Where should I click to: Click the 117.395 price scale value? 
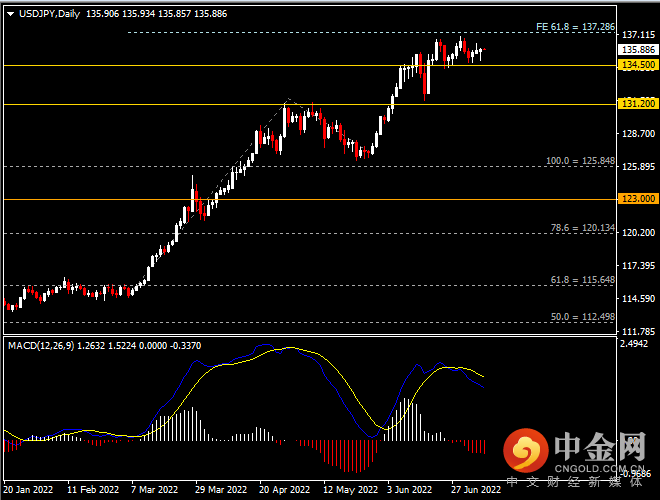coord(639,266)
